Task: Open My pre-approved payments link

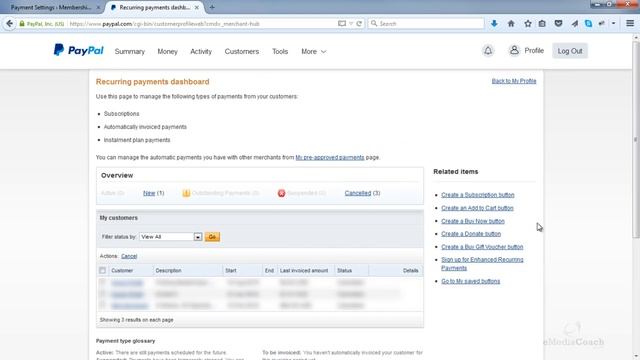Action: pyautogui.click(x=330, y=157)
